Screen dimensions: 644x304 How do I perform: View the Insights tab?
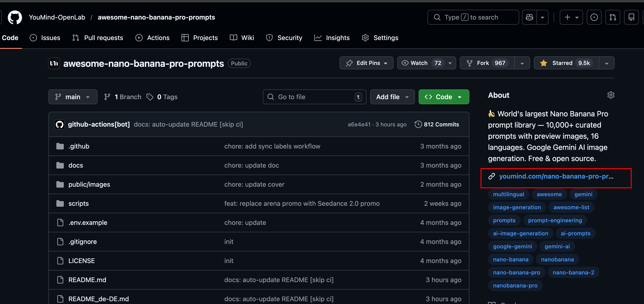tap(332, 38)
